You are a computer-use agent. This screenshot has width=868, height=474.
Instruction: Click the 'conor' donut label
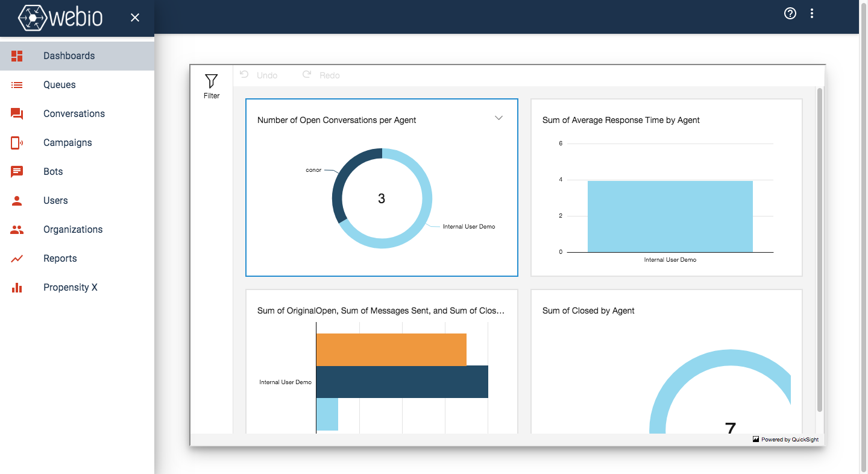[313, 170]
